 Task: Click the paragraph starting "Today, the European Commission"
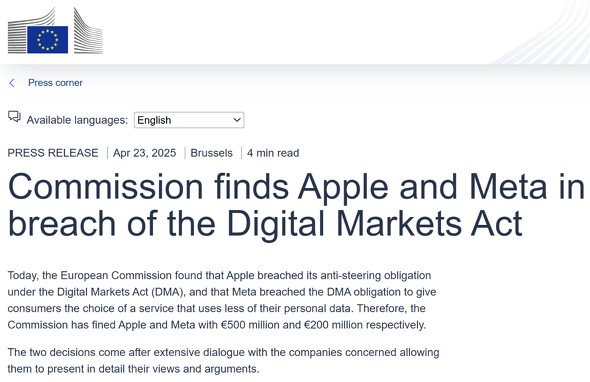[x=222, y=300]
